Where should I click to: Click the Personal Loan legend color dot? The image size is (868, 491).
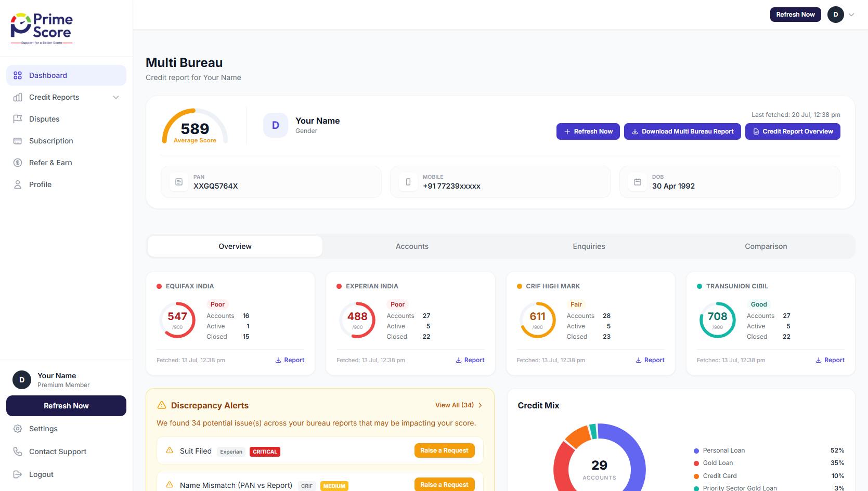(x=696, y=451)
